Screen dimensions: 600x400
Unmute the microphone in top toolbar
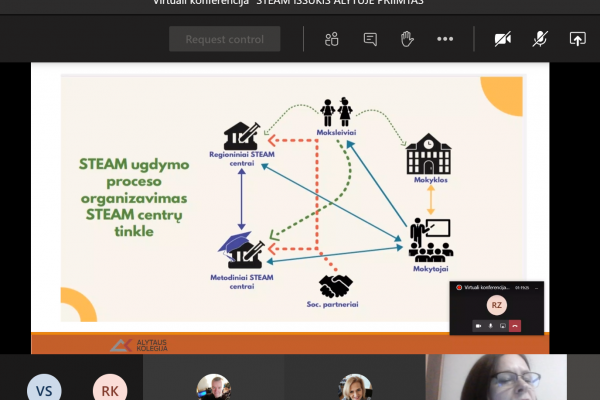coord(540,39)
